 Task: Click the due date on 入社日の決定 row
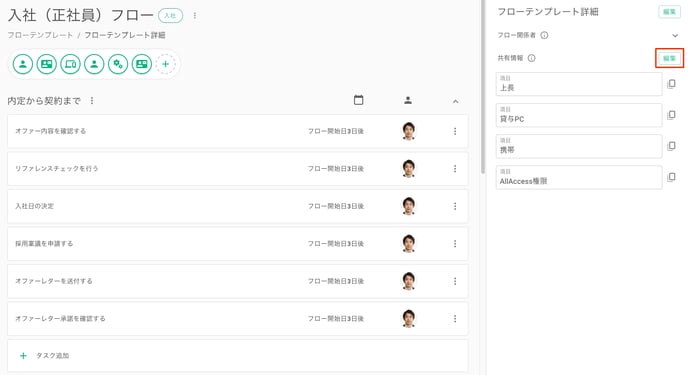pos(336,206)
